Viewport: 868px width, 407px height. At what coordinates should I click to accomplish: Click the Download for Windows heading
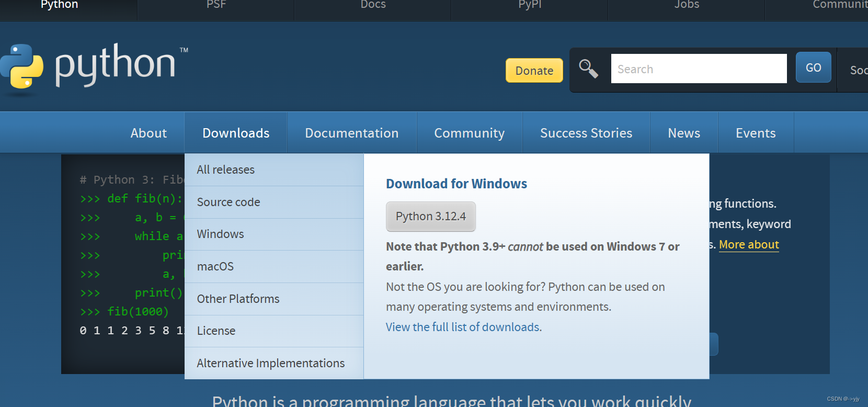[x=456, y=184]
